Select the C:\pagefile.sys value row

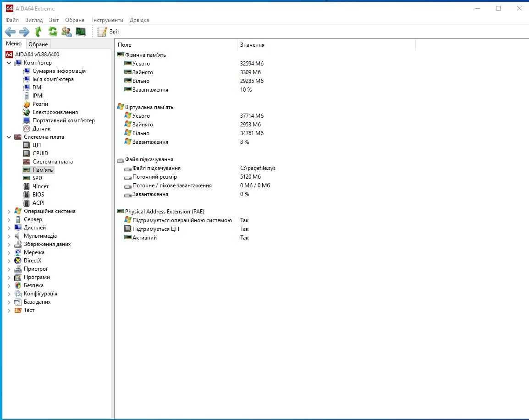click(258, 168)
